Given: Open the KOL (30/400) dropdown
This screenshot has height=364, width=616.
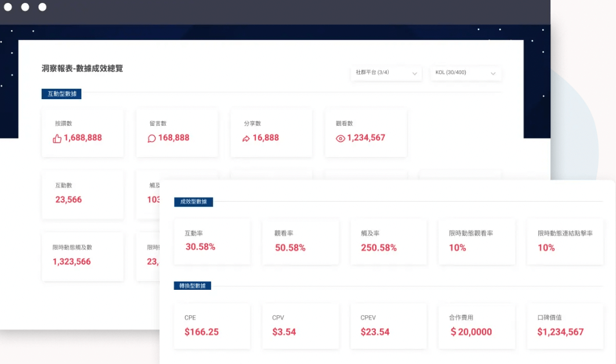Looking at the screenshot, I should coord(466,72).
